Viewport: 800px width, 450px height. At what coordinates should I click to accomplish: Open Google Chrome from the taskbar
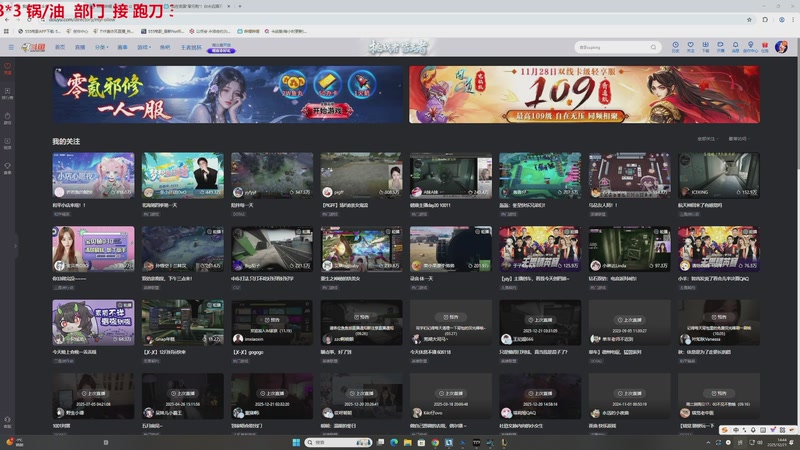click(435, 442)
